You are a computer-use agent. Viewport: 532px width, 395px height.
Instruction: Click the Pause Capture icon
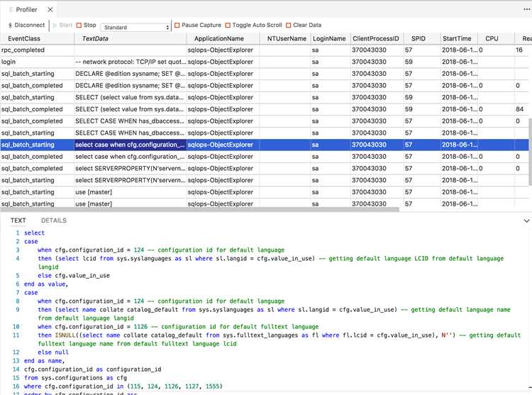tap(177, 25)
